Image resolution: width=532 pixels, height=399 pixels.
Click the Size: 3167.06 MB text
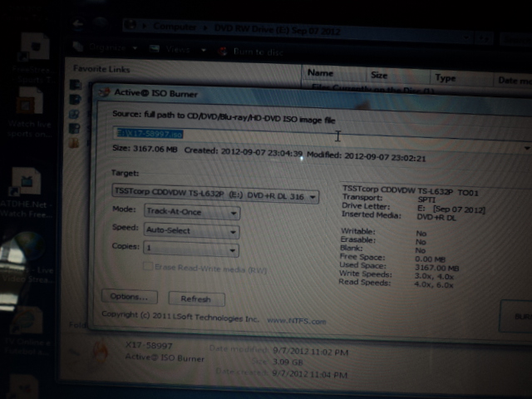[x=145, y=149]
